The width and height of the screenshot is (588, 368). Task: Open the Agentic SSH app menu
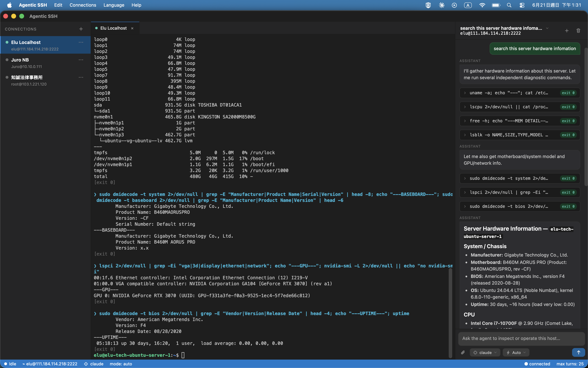pyautogui.click(x=33, y=5)
